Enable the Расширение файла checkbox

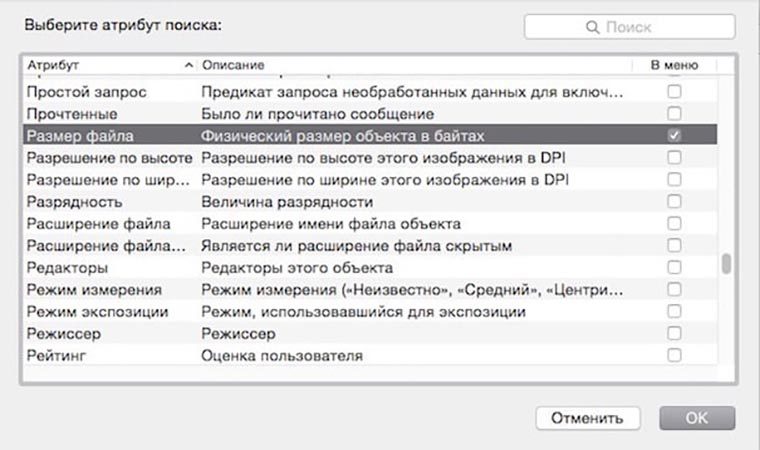point(675,223)
